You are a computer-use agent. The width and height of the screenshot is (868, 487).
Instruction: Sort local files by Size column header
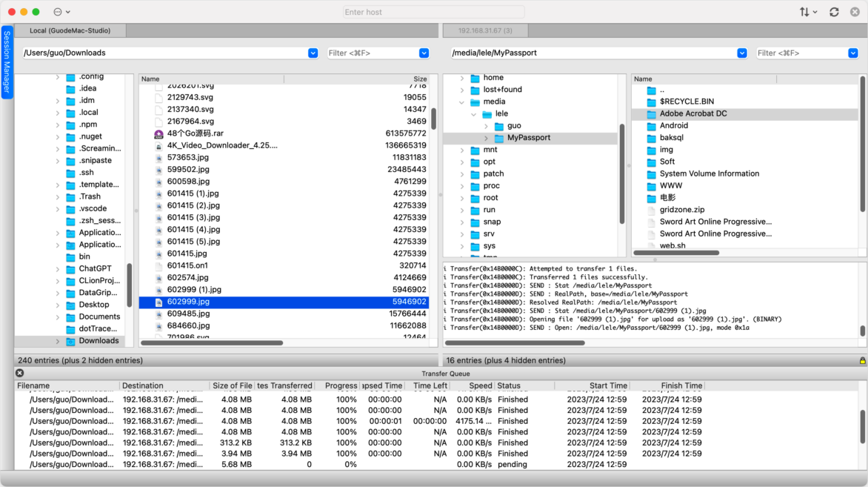[x=356, y=79]
